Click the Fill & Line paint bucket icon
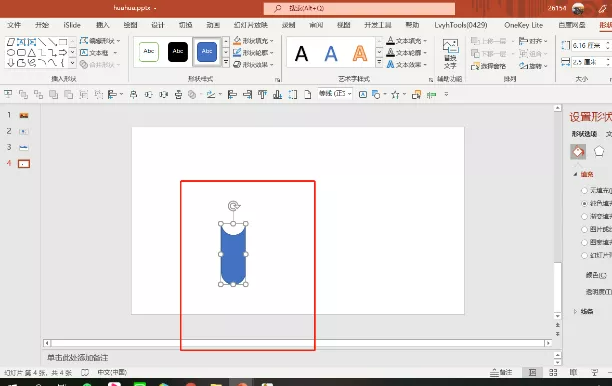 (578, 151)
